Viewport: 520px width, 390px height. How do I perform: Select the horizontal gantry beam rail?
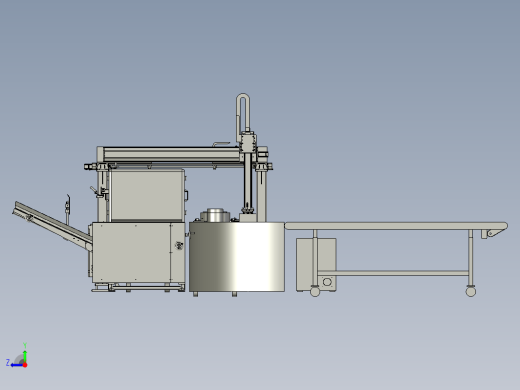click(x=171, y=154)
